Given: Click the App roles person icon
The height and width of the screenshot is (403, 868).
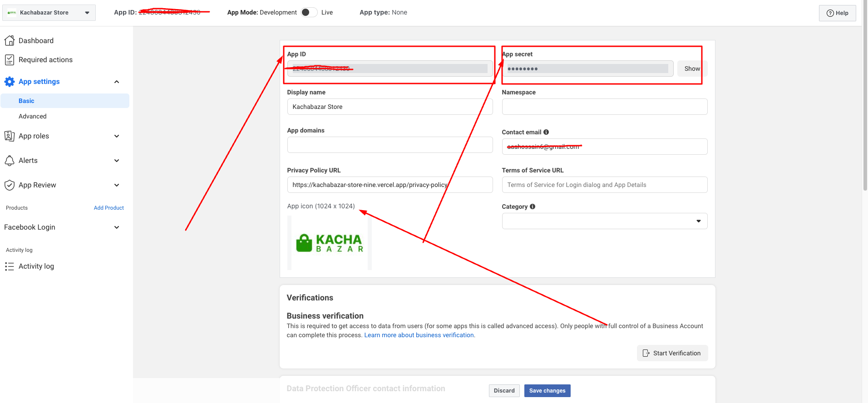Looking at the screenshot, I should [10, 136].
